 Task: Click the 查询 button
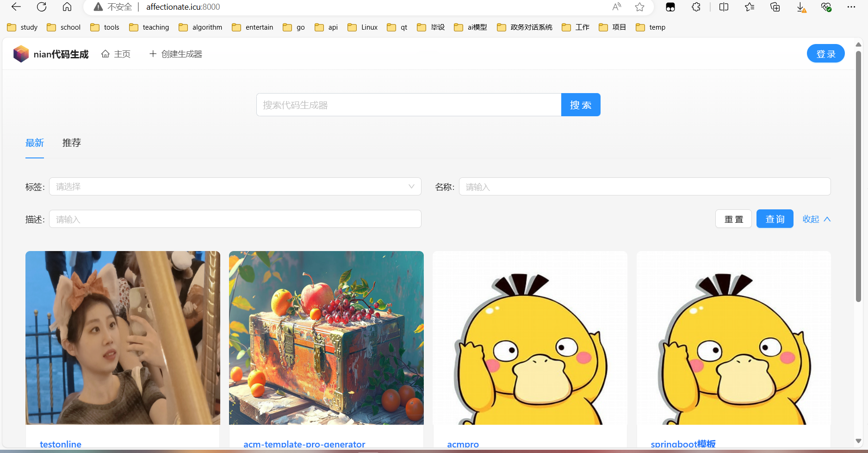pyautogui.click(x=775, y=219)
